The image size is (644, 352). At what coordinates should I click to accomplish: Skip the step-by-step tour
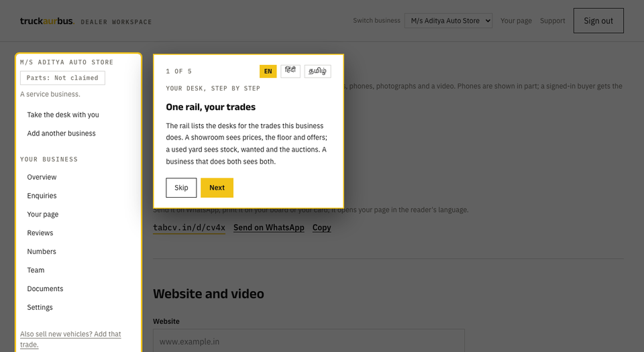coord(181,188)
